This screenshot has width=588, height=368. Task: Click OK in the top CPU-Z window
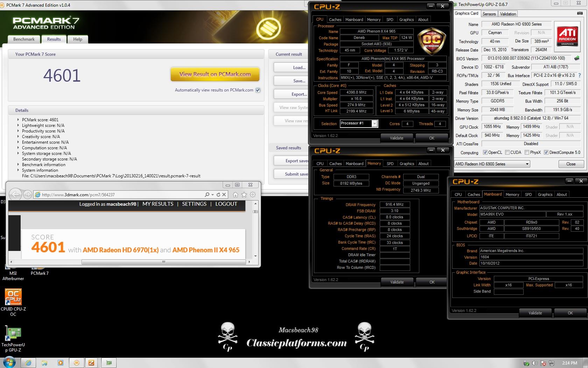[x=432, y=138]
